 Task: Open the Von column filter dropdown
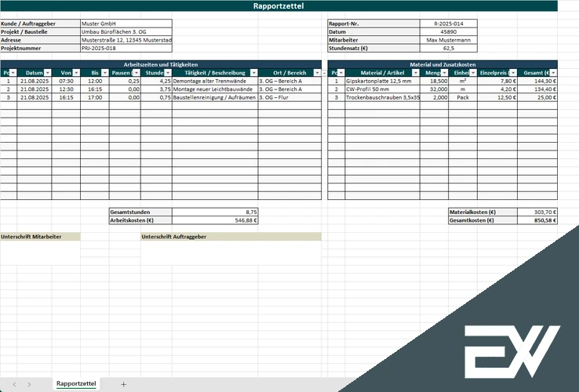pos(76,73)
